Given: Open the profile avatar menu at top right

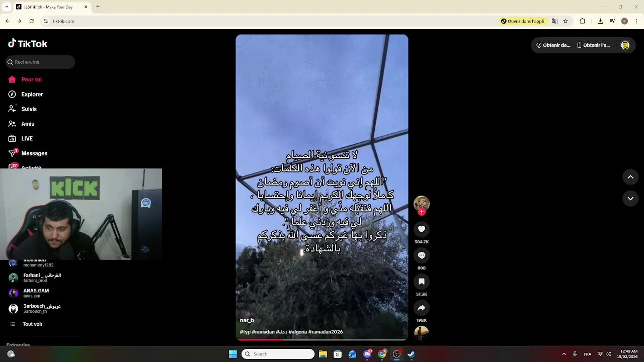Looking at the screenshot, I should [625, 45].
